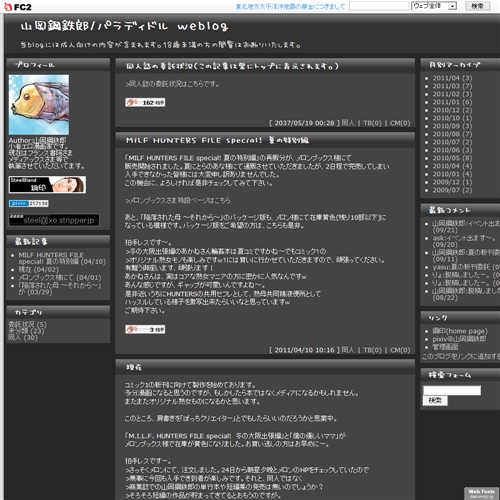This screenshot has height=500, width=500.
Task: Click the MILF HUNTERS FILE special post title
Action: [217, 140]
